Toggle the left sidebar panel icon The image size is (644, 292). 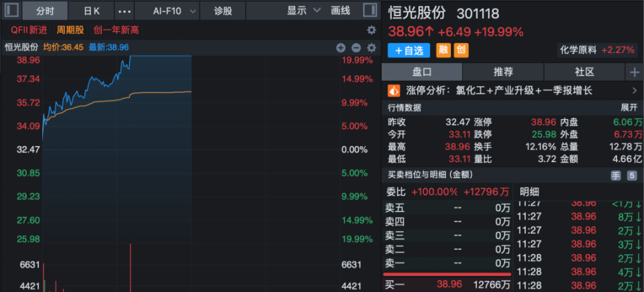tap(11, 10)
